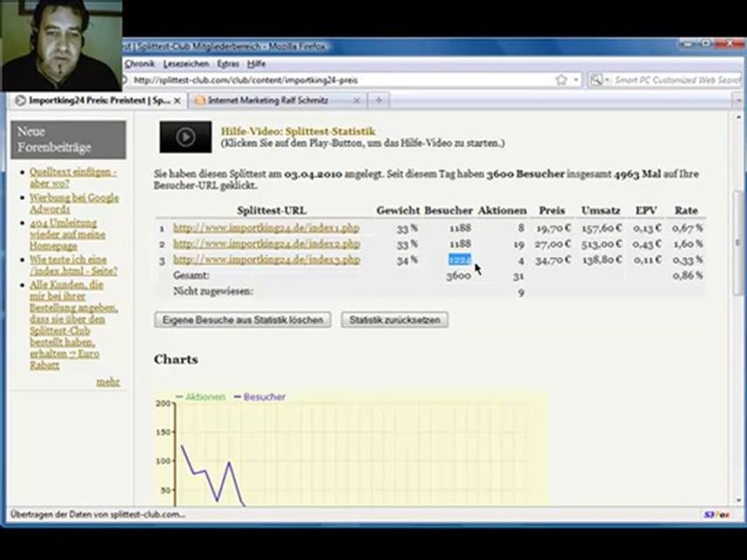Click the Neue Forenbeiträge sidebar heading
The width and height of the screenshot is (747, 560).
pyautogui.click(x=68, y=139)
